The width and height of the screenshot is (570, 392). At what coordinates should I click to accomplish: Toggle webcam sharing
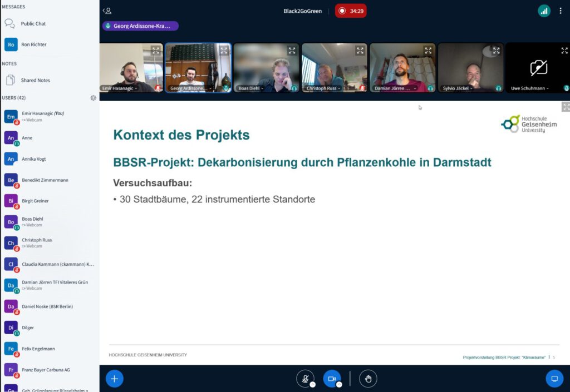pyautogui.click(x=332, y=379)
